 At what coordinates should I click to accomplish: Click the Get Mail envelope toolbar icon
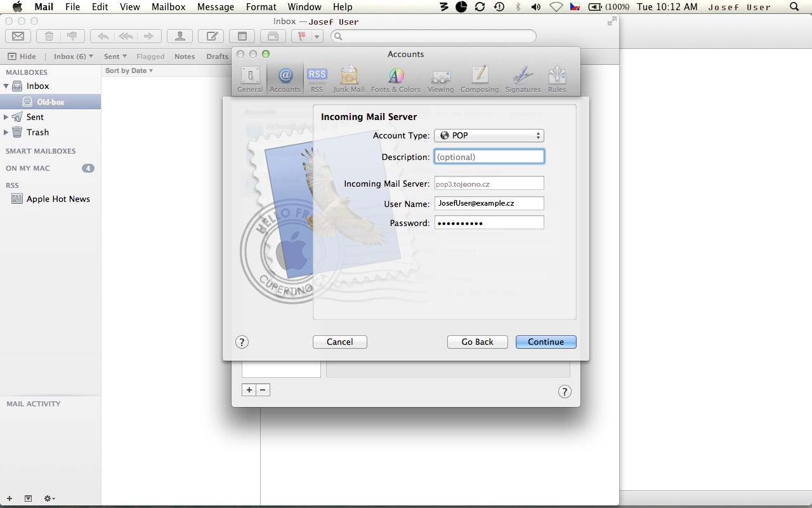click(18, 36)
